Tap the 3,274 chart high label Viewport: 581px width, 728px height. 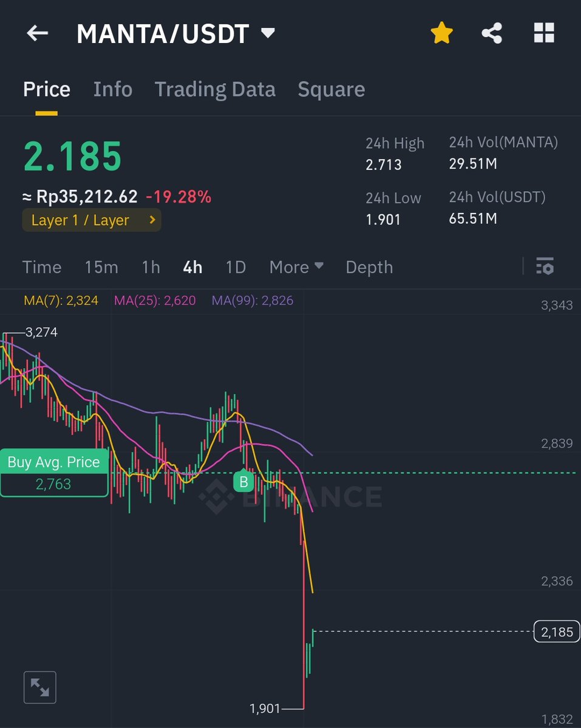coord(41,332)
